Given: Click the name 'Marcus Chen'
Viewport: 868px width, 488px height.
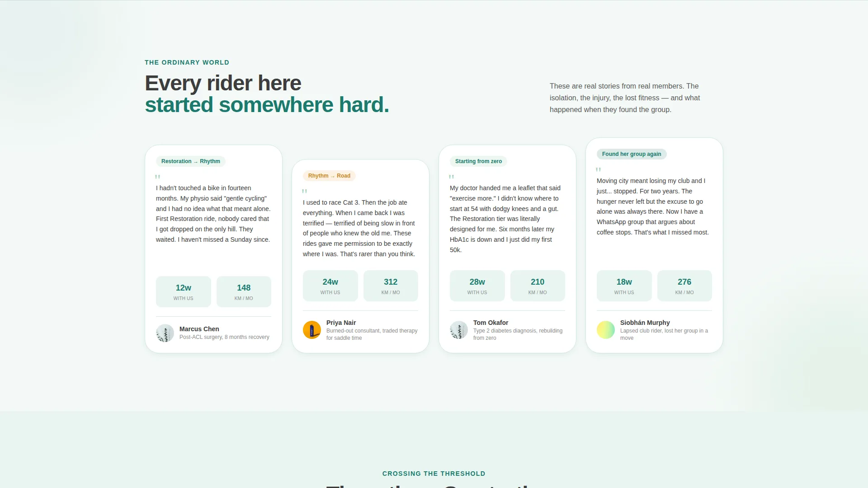Looking at the screenshot, I should (x=199, y=329).
